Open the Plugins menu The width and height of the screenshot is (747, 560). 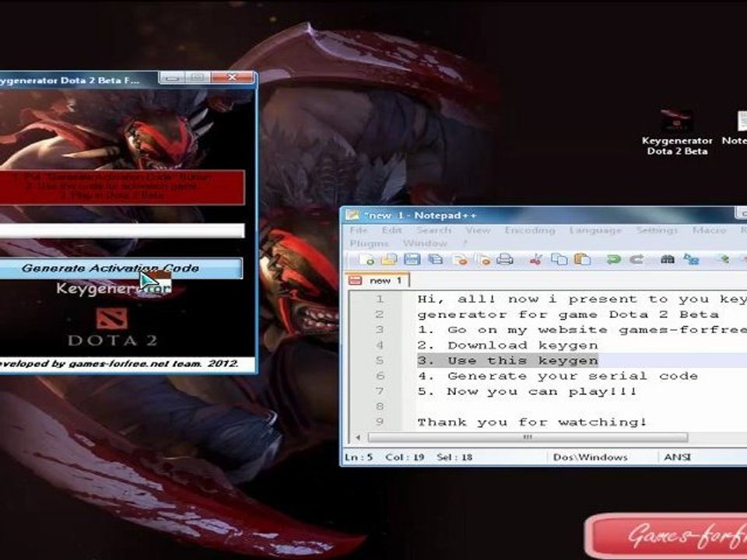tap(369, 243)
